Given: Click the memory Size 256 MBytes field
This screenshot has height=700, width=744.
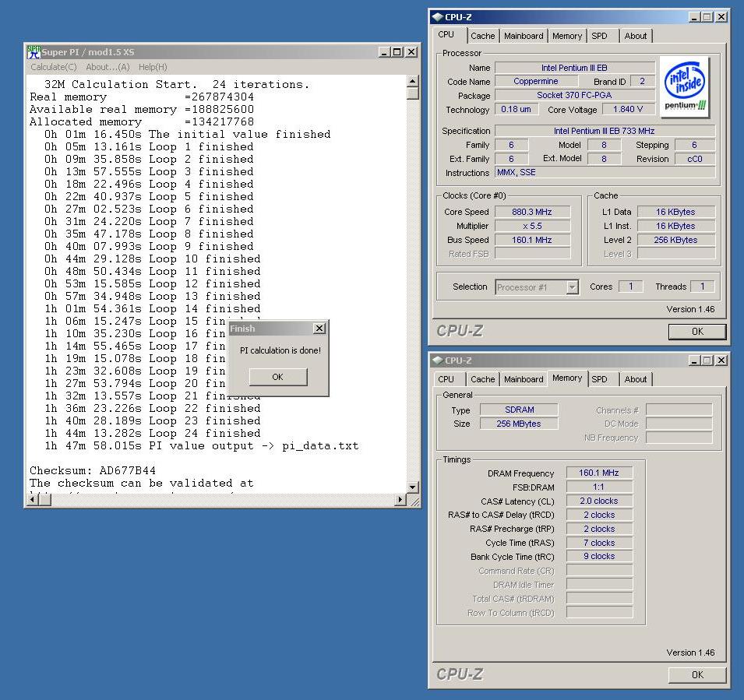Looking at the screenshot, I should [x=519, y=424].
